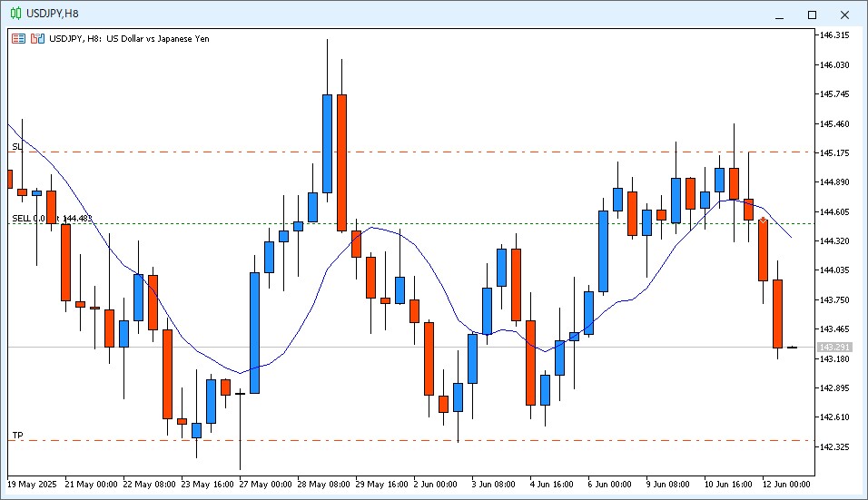
Task: Click the 142.610 price scale label
Action: pos(834,417)
